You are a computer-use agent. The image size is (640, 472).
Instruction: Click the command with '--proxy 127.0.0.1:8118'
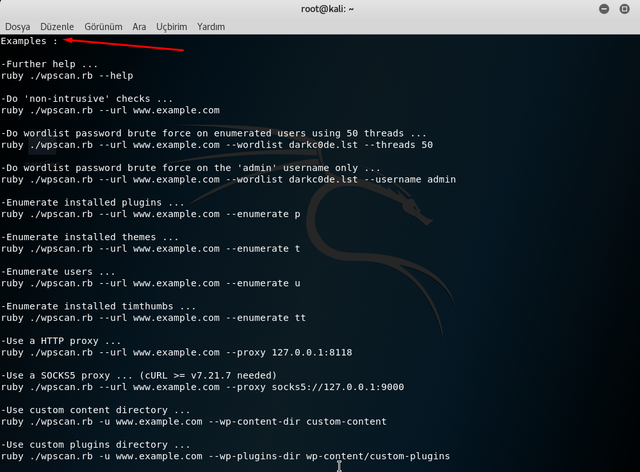click(x=176, y=353)
